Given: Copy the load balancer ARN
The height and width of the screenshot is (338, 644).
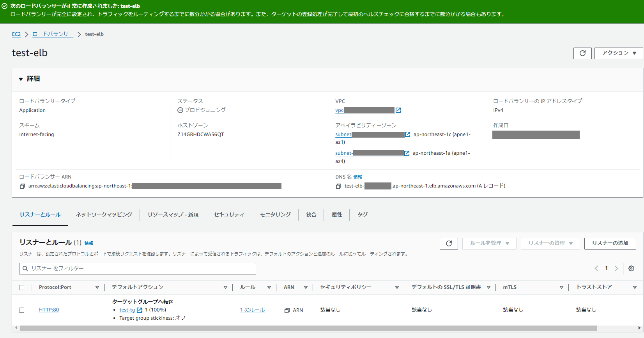Looking at the screenshot, I should [x=22, y=186].
